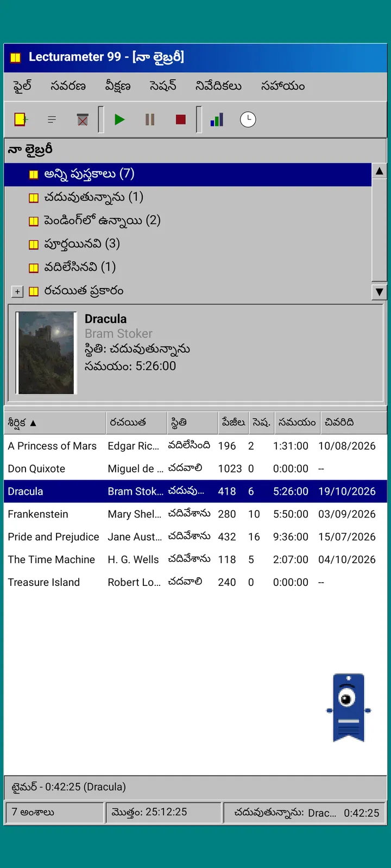Select the రచయిత ప్రకారం tree item
The height and width of the screenshot is (868, 391).
pos(84,291)
